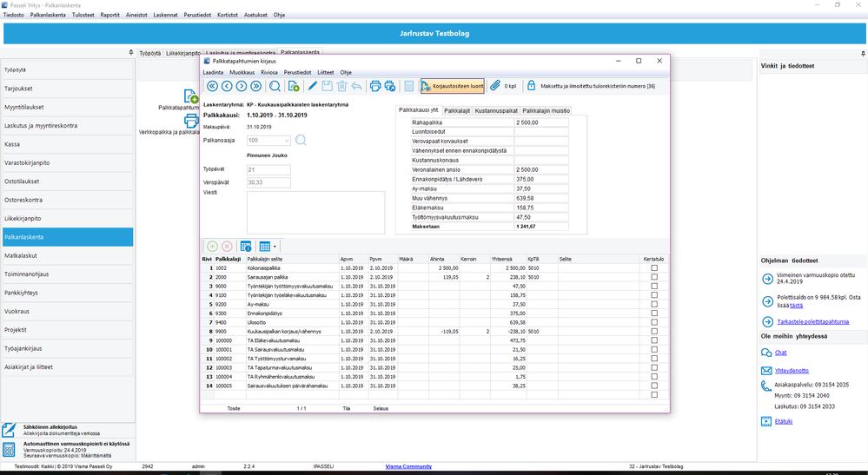Screen dimensions: 868x475
Task: Click the table info icon
Action: [246, 247]
